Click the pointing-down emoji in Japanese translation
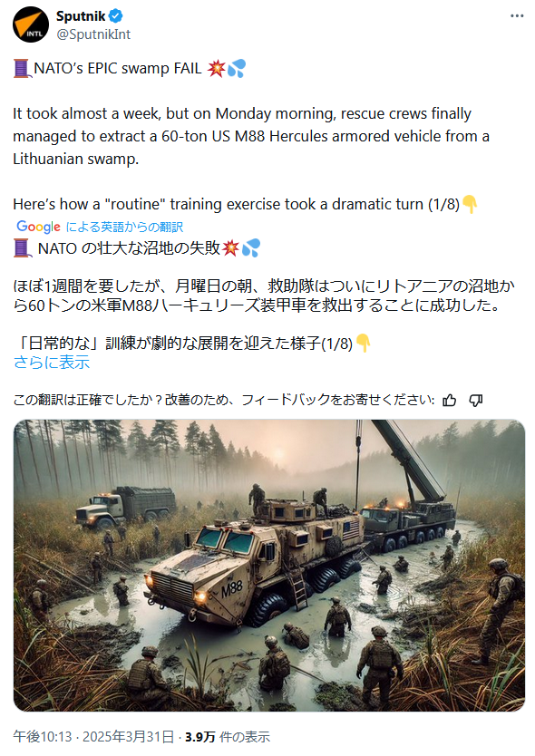Image resolution: width=535 pixels, height=756 pixels. click(363, 344)
